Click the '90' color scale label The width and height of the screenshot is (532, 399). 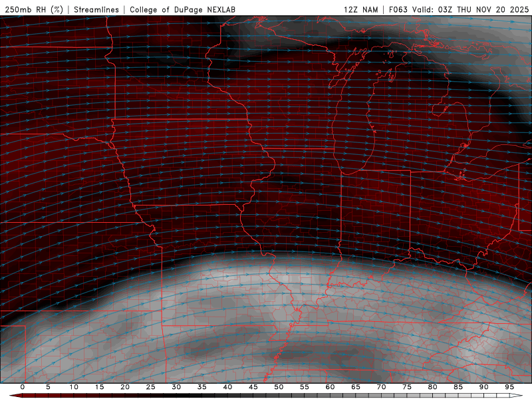coord(484,387)
